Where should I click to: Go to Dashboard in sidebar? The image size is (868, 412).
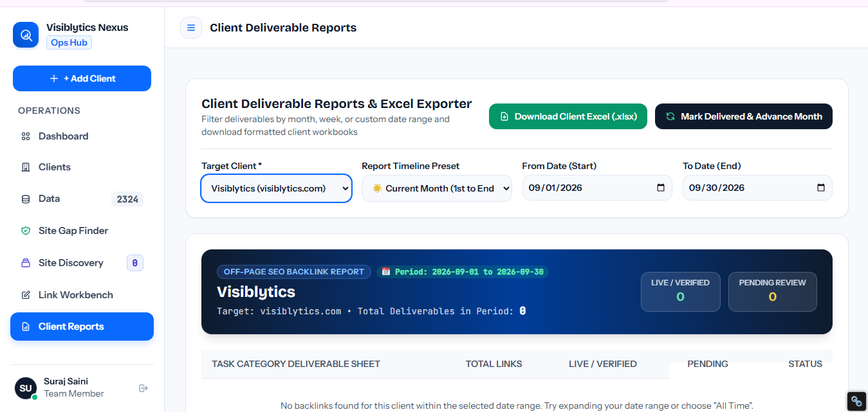[82, 136]
